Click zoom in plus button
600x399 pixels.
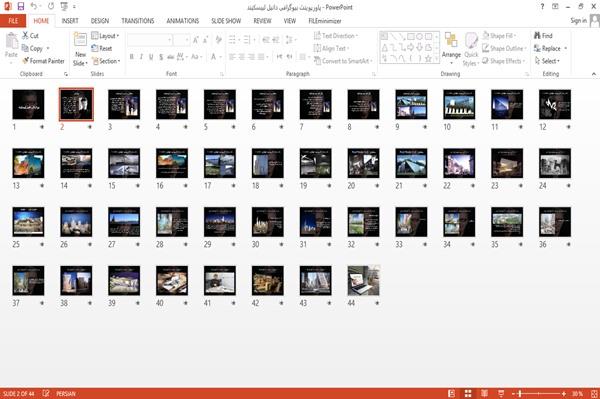point(564,393)
